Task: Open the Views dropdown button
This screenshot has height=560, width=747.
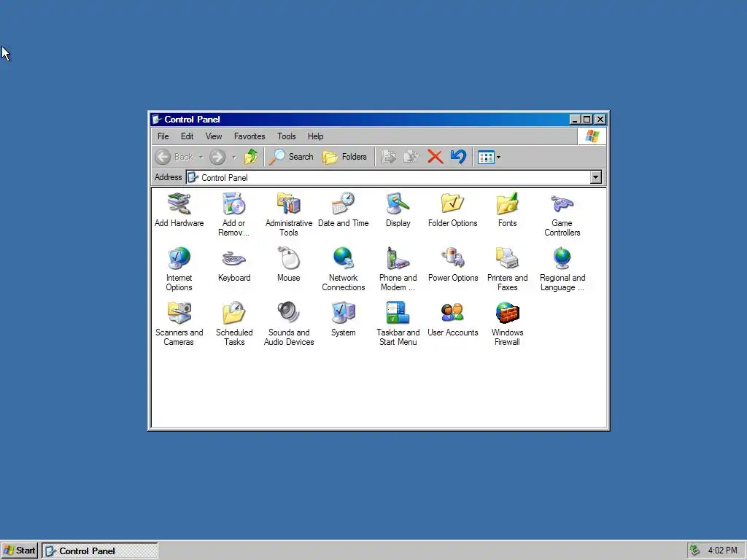Action: point(489,157)
